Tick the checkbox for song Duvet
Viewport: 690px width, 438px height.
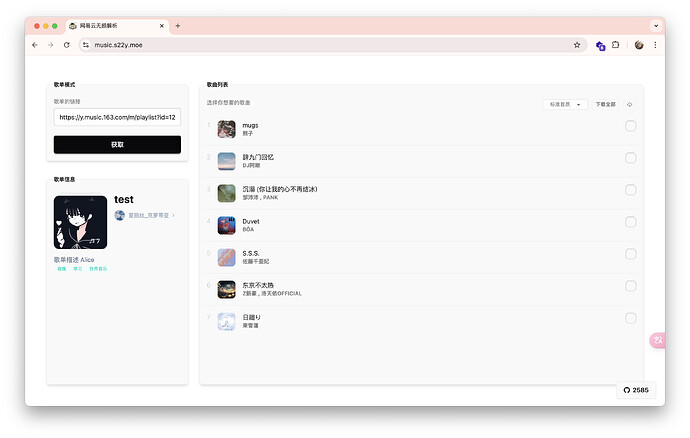[x=630, y=222]
